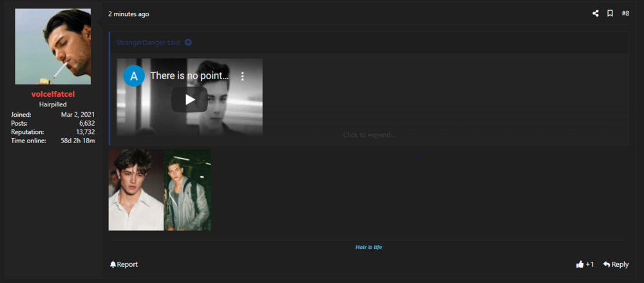This screenshot has height=283, width=644.
Task: Click the user's avatar picture
Action: click(x=53, y=46)
